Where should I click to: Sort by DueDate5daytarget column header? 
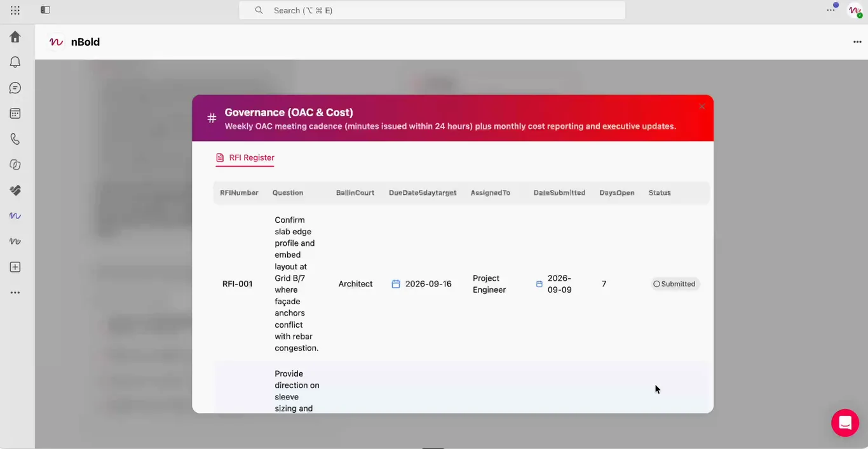tap(423, 192)
